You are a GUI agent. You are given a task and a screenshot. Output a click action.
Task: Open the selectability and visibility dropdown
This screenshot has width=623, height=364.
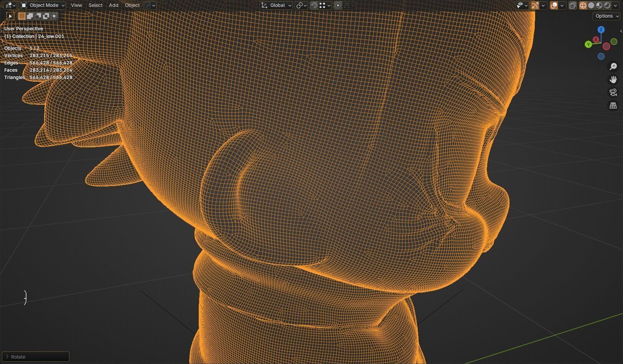522,5
